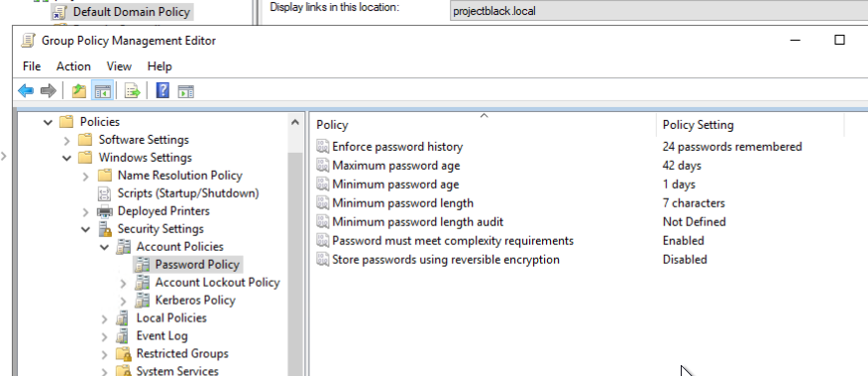Click the Back arrow toolbar icon
The image size is (868, 376).
coord(26,90)
